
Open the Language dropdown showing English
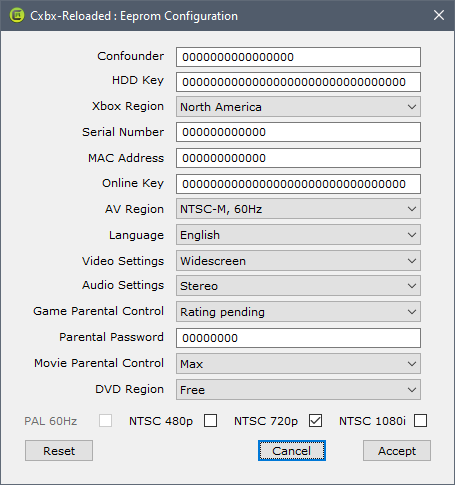(298, 235)
